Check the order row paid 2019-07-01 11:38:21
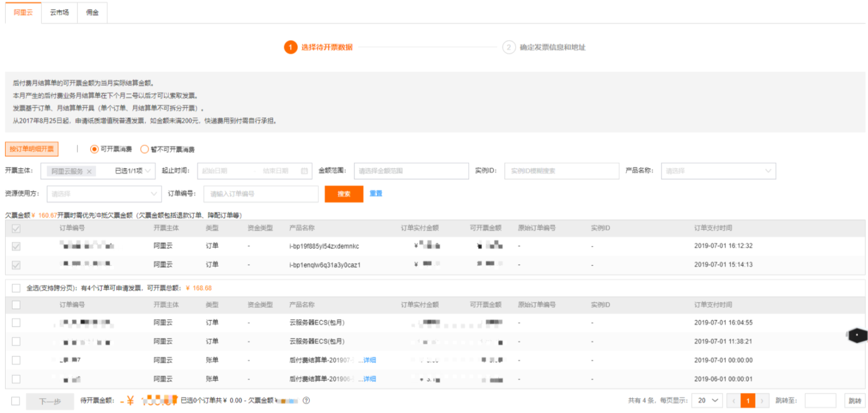The height and width of the screenshot is (413, 868). click(x=16, y=341)
